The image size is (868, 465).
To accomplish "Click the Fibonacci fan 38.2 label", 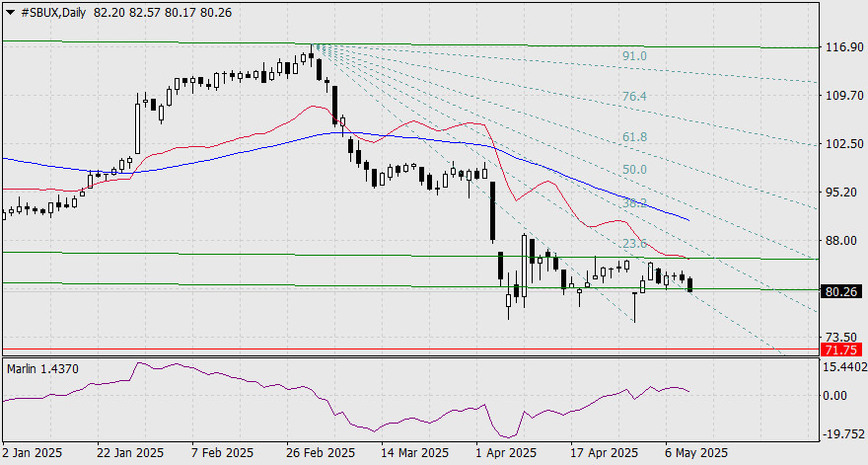I will (x=634, y=203).
